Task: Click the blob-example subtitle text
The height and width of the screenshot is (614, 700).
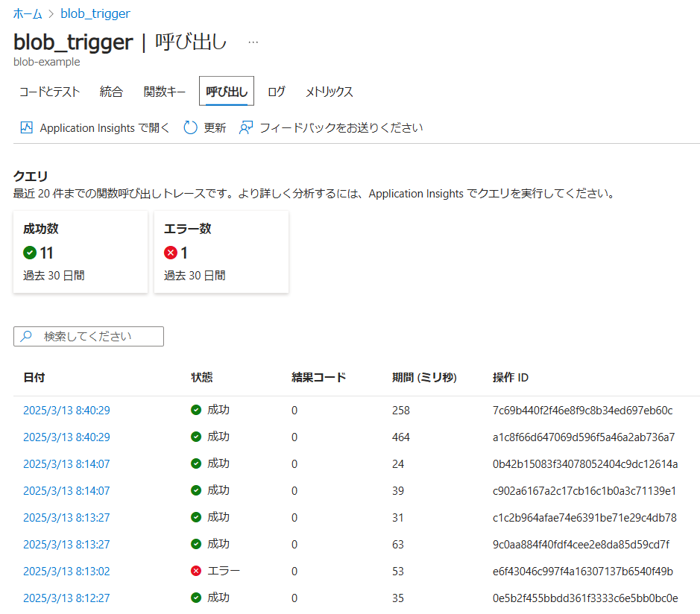Action: (x=47, y=62)
